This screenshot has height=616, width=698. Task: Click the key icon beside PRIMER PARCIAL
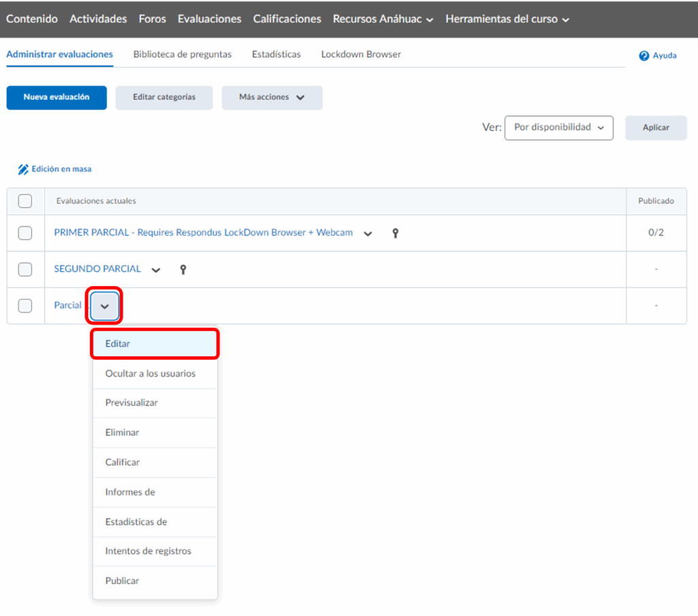(395, 233)
